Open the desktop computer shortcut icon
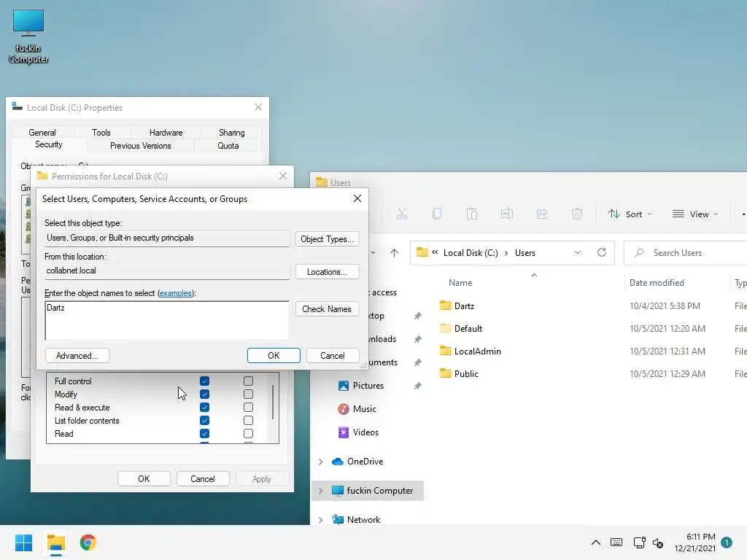Screen dimensions: 747x560 [28, 36]
